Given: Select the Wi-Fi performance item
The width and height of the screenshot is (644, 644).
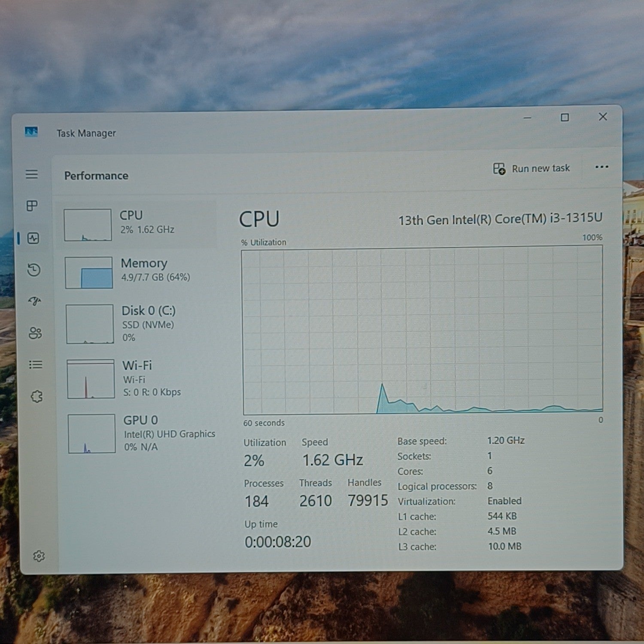Looking at the screenshot, I should point(139,379).
